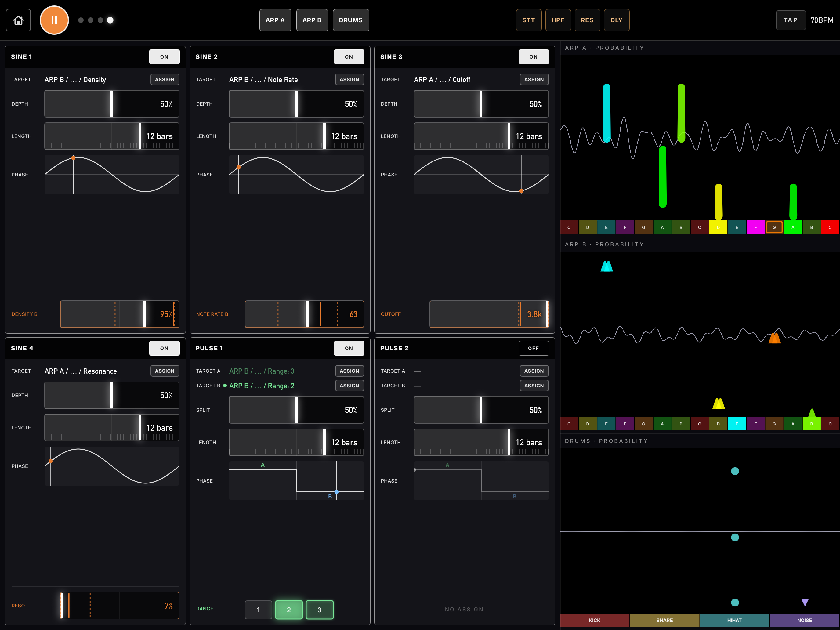This screenshot has width=840, height=630.
Task: Toggle the SINE 1 ON switch
Action: tap(164, 56)
